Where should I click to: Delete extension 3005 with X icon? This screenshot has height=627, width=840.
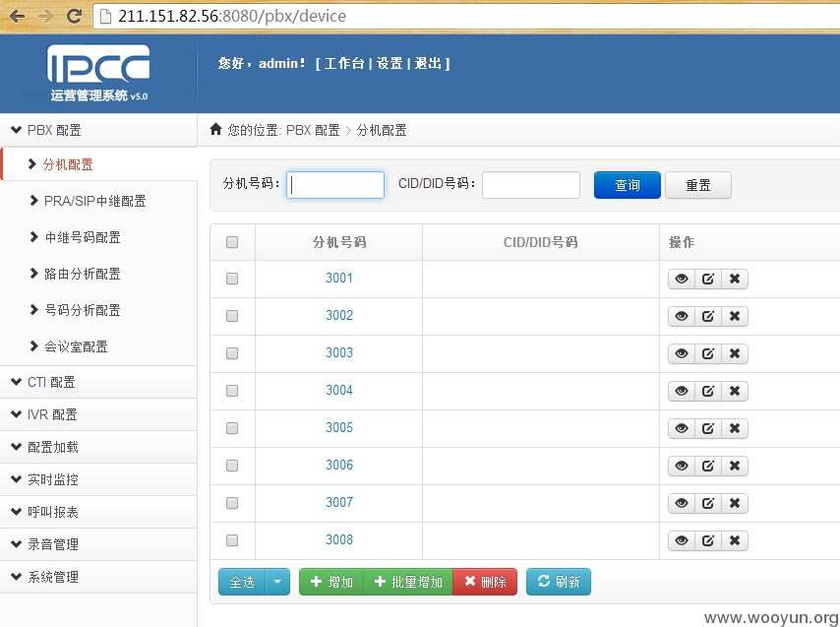735,428
